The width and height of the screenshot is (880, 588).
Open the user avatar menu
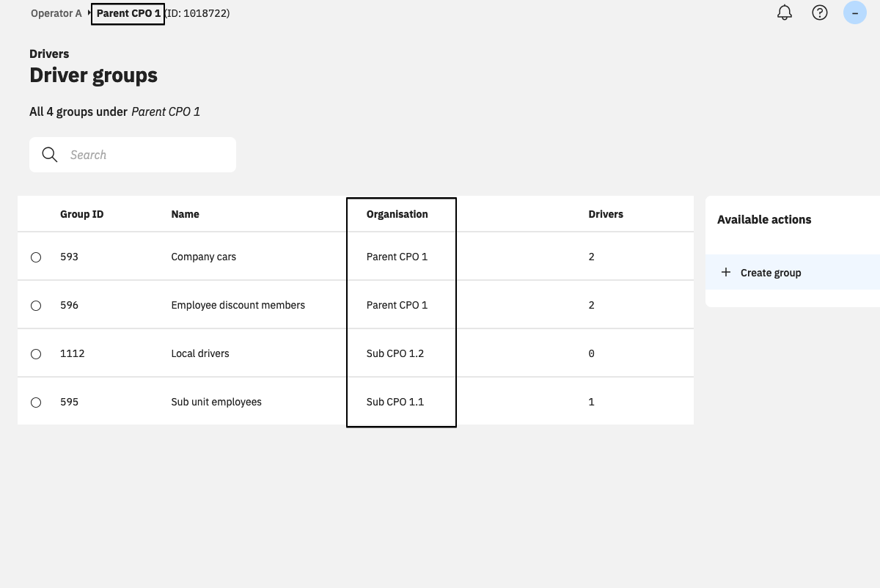(x=855, y=12)
